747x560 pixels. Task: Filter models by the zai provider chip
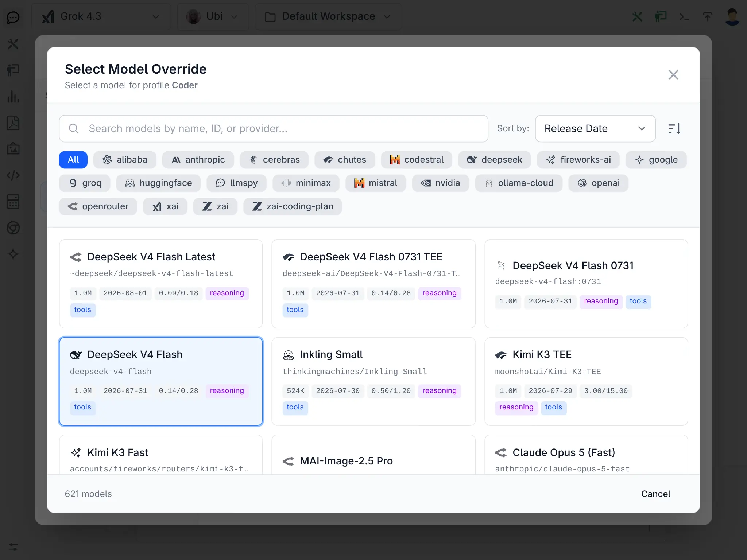[215, 206]
